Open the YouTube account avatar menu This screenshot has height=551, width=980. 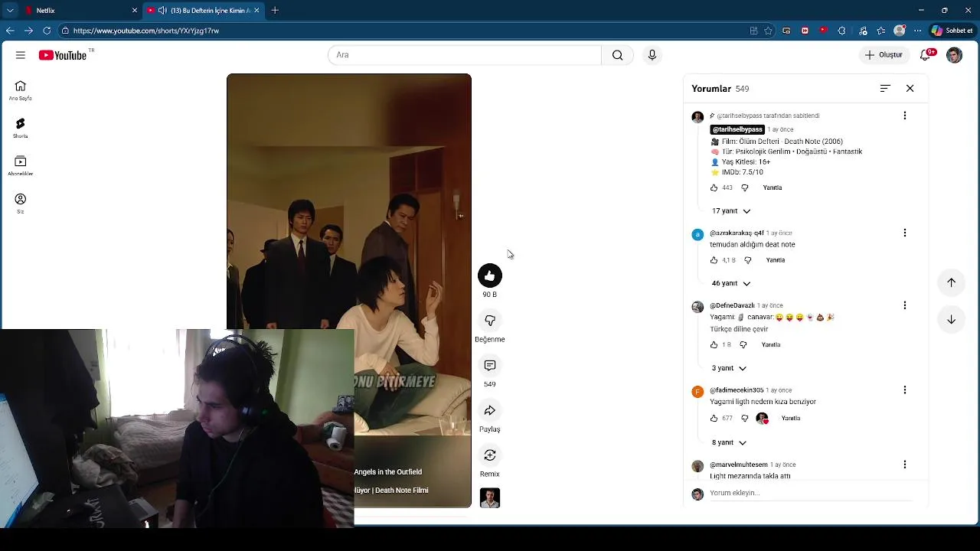click(954, 55)
